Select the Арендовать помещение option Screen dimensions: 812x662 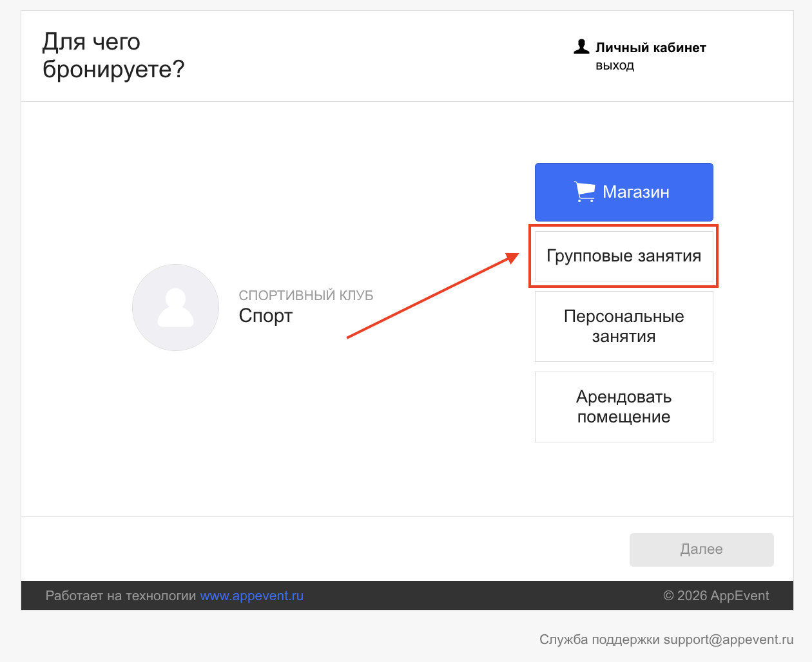tap(623, 407)
